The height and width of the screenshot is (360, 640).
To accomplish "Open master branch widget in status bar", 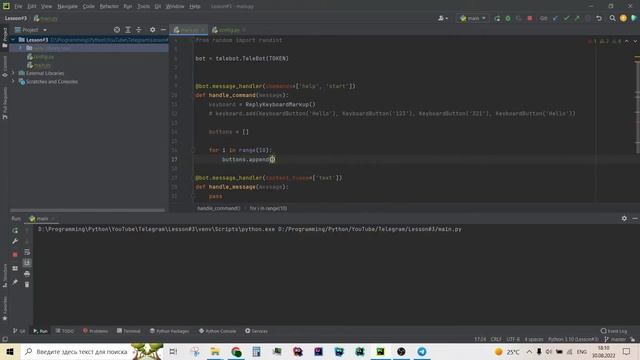I will [x=616, y=339].
